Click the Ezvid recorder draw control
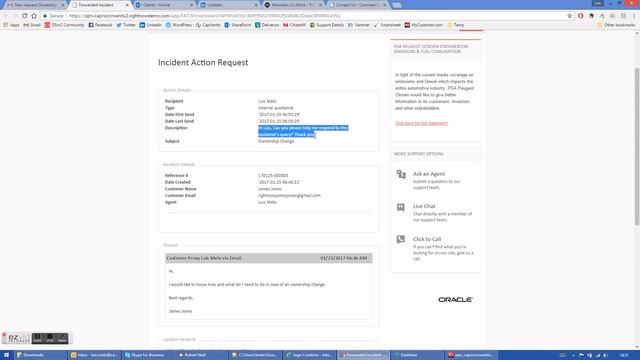This screenshot has width=640, height=360. (62, 338)
